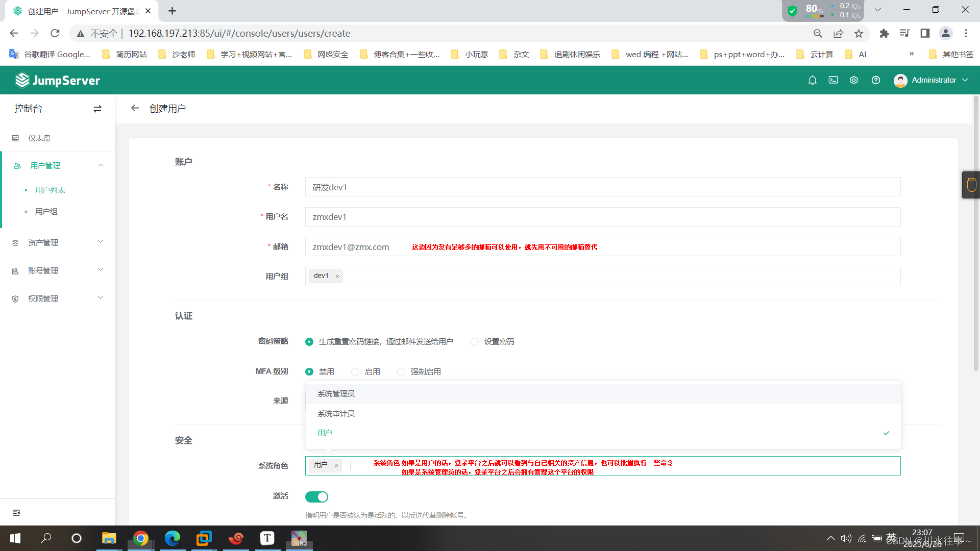Select MFA level 启用 radio button
This screenshot has height=551, width=980.
pos(356,372)
